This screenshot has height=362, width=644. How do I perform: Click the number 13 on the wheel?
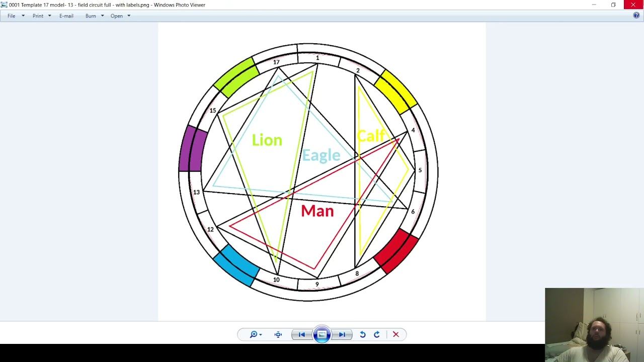(x=196, y=193)
